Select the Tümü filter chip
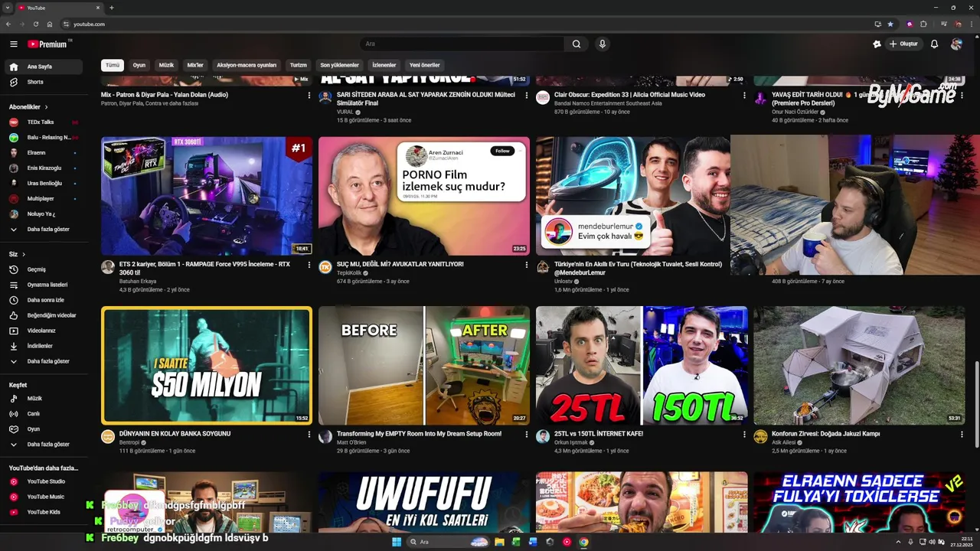Image resolution: width=980 pixels, height=551 pixels. pos(113,65)
